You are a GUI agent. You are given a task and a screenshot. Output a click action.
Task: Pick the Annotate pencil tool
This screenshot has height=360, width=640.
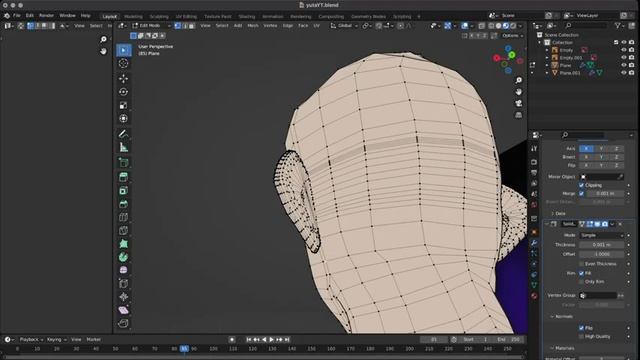pos(123,133)
